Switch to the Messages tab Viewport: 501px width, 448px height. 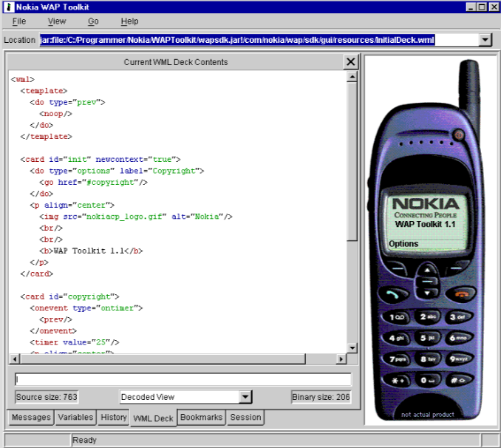click(x=31, y=417)
